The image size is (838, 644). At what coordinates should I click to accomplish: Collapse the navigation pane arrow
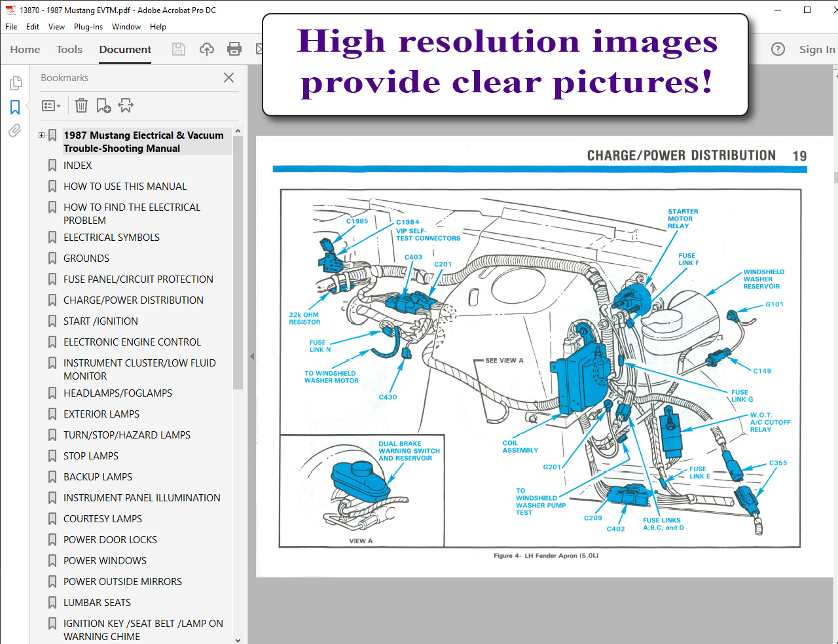click(252, 357)
